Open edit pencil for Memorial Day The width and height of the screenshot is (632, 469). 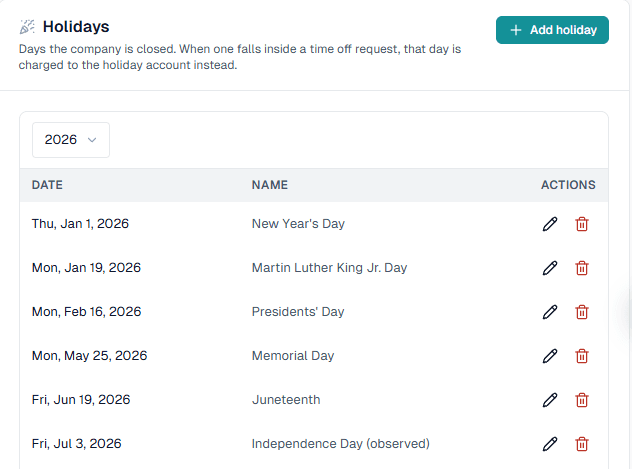(550, 356)
